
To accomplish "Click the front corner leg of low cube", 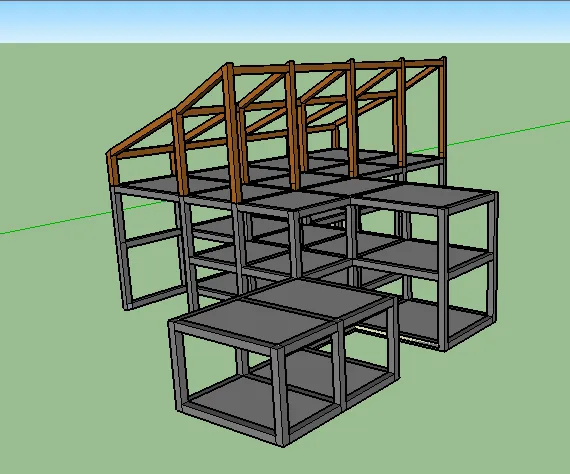I will coord(280,396).
